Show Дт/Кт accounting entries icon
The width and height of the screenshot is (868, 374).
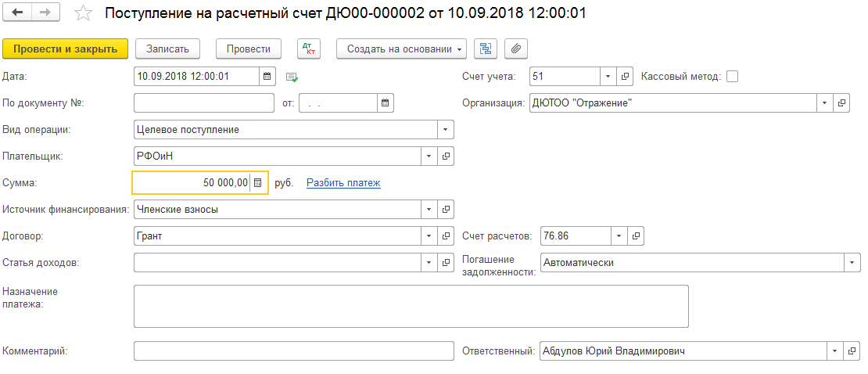pos(309,49)
